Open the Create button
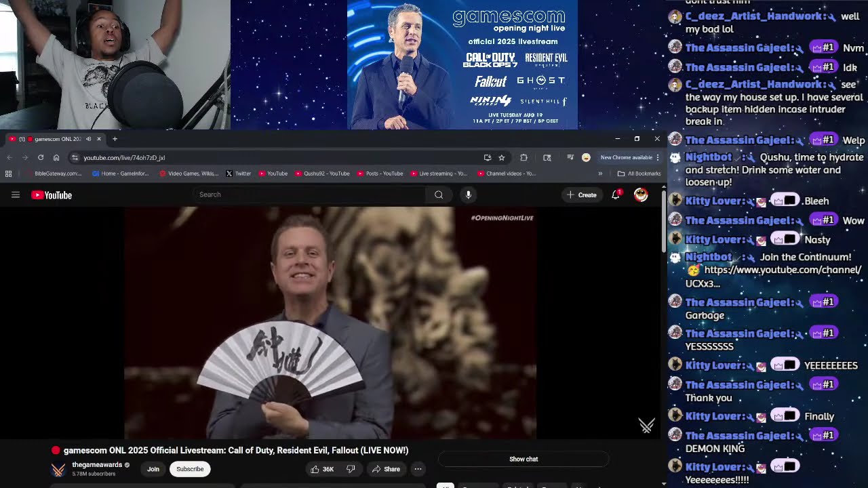 (582, 195)
